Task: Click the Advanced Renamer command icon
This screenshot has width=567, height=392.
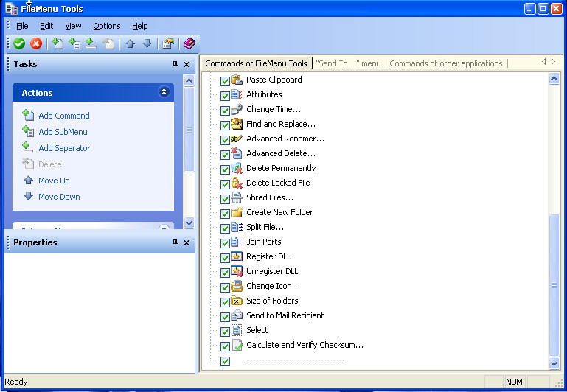Action: [237, 139]
